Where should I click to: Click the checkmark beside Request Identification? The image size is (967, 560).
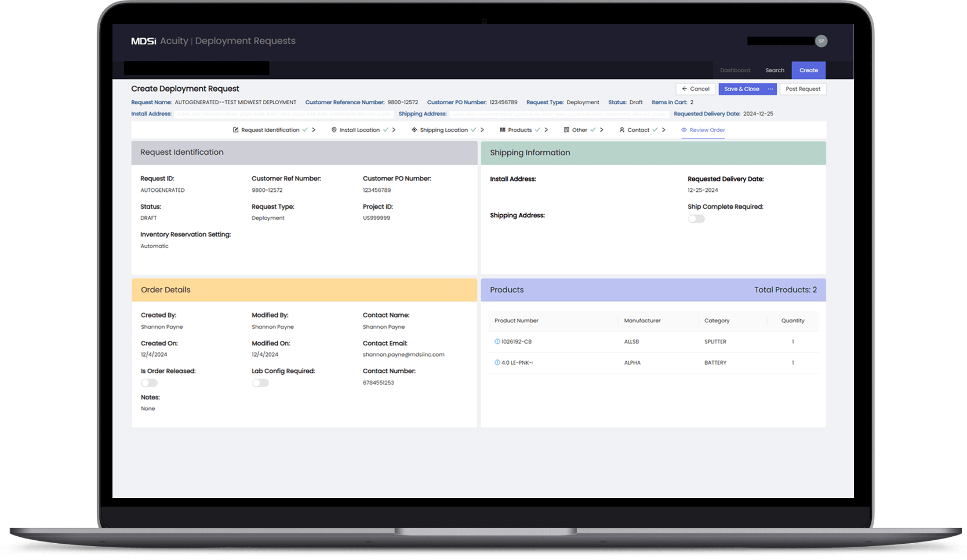(305, 130)
